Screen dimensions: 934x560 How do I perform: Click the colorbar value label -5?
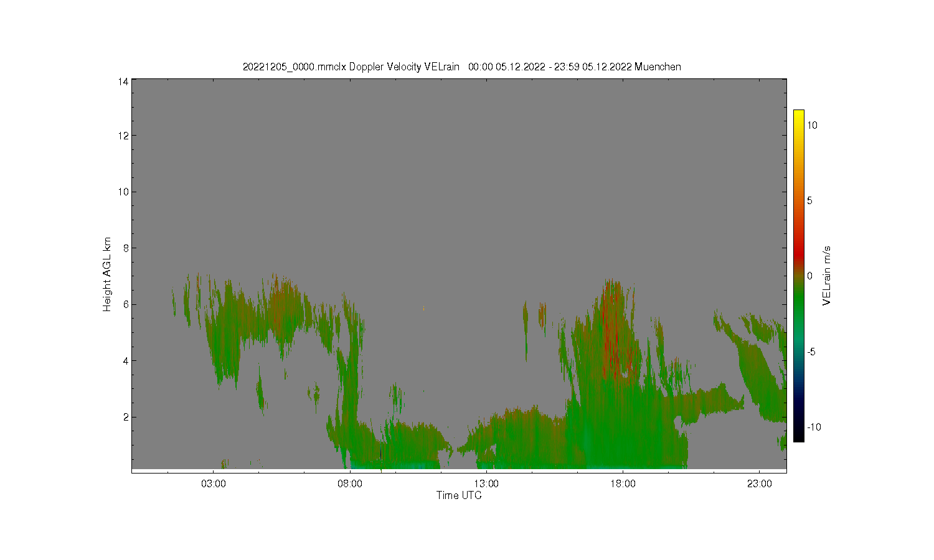(x=812, y=352)
